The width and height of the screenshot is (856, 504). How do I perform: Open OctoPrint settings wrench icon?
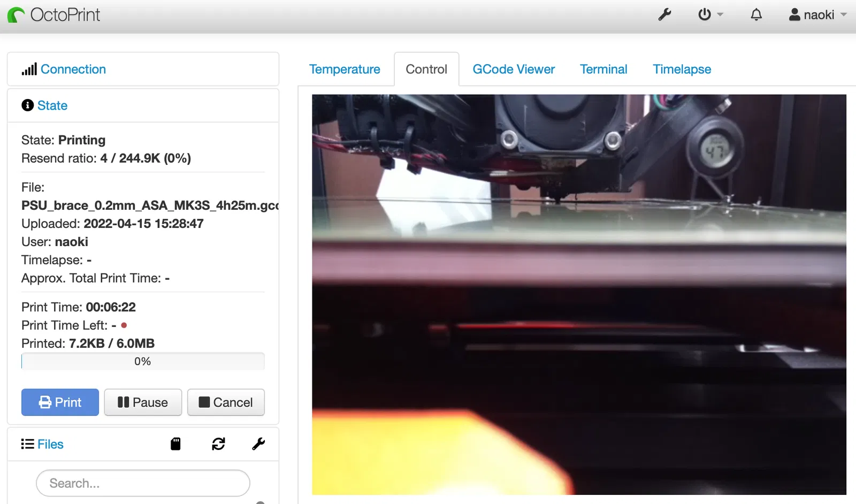[664, 14]
